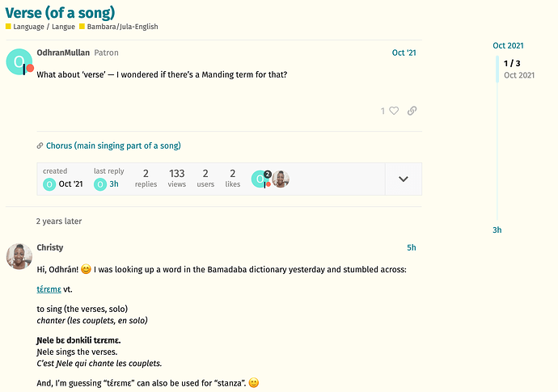Open the OdhranMullan username profile
Screen dimensions: 558x392
pos(63,53)
